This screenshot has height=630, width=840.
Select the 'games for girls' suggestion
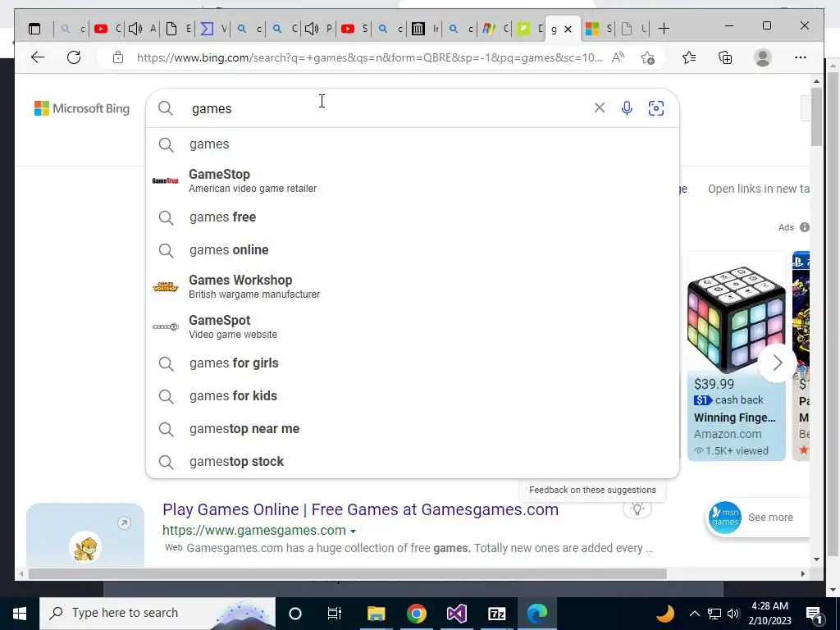click(x=413, y=363)
